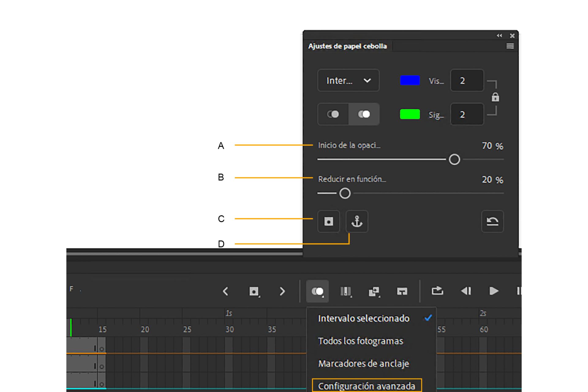The width and height of the screenshot is (588, 392).
Task: Click the lock linking the frame ranges
Action: (495, 97)
